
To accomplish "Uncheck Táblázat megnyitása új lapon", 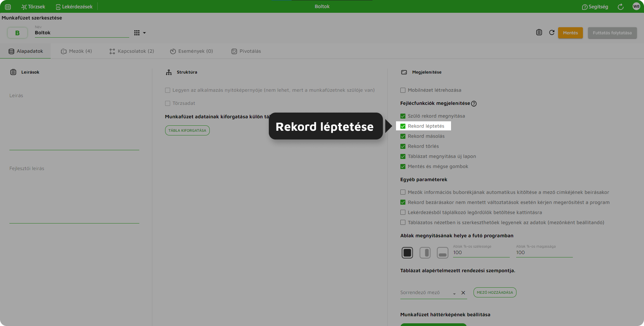I will pyautogui.click(x=403, y=156).
